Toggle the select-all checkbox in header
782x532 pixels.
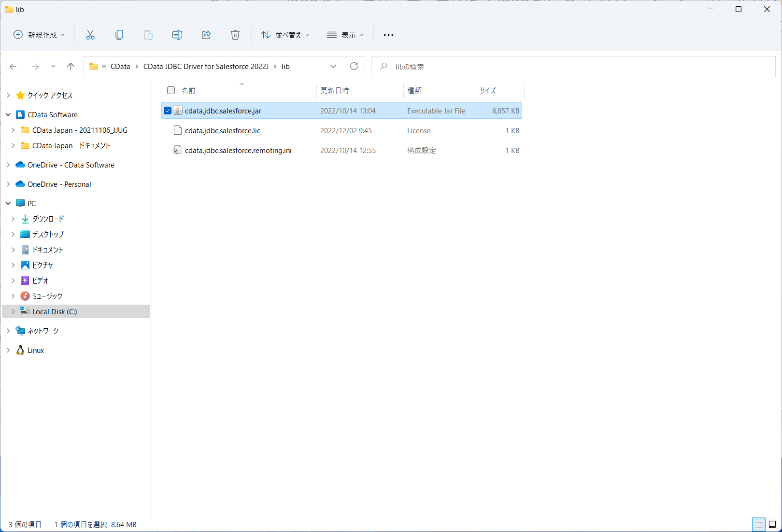tap(171, 90)
